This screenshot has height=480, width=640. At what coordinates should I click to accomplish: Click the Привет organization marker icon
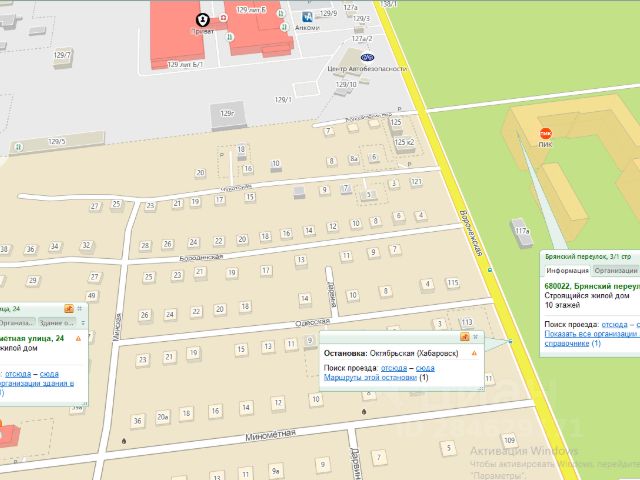click(203, 19)
